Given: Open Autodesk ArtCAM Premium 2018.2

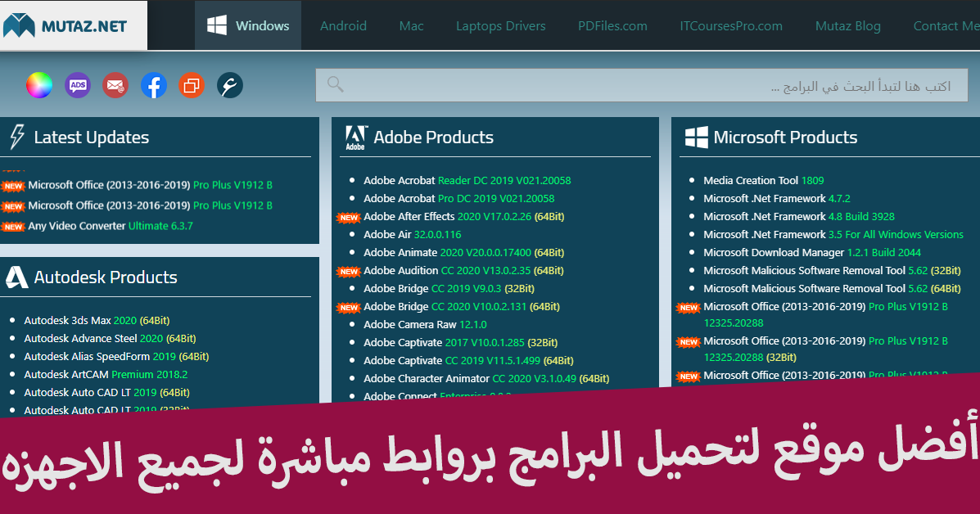Looking at the screenshot, I should click(106, 375).
